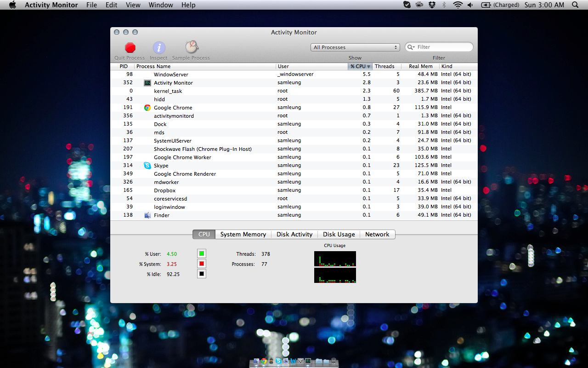Sort by the Process Name column header
Screen dimensions: 588x368
pos(206,66)
